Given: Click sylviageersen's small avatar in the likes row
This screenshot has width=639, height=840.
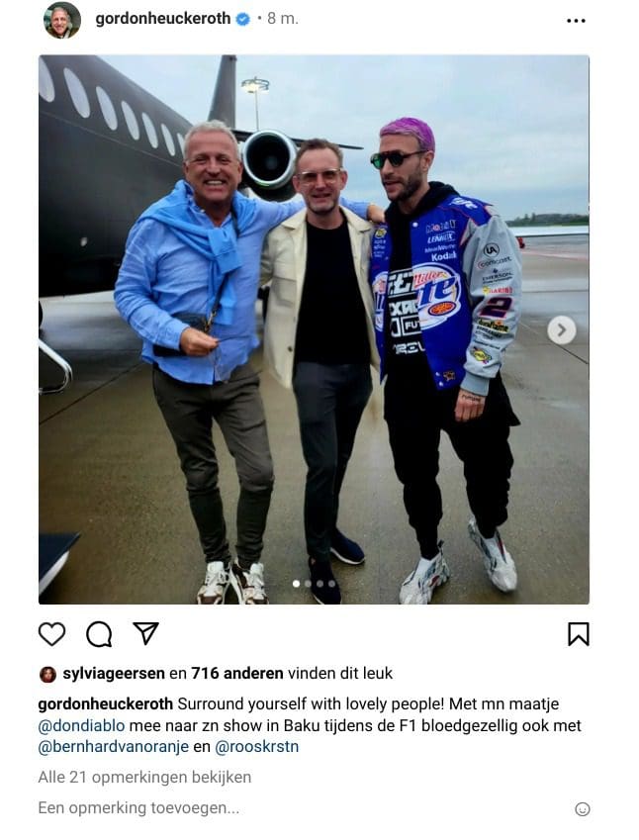Looking at the screenshot, I should point(48,675).
